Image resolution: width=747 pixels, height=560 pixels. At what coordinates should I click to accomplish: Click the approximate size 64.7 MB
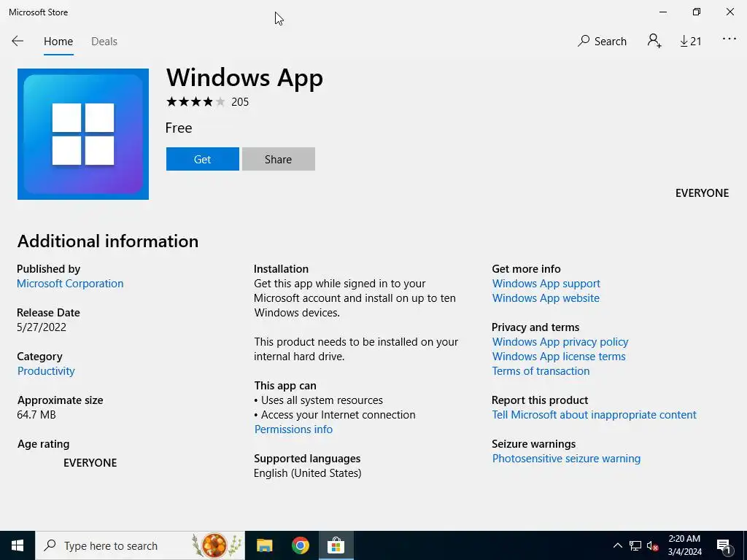pyautogui.click(x=36, y=415)
